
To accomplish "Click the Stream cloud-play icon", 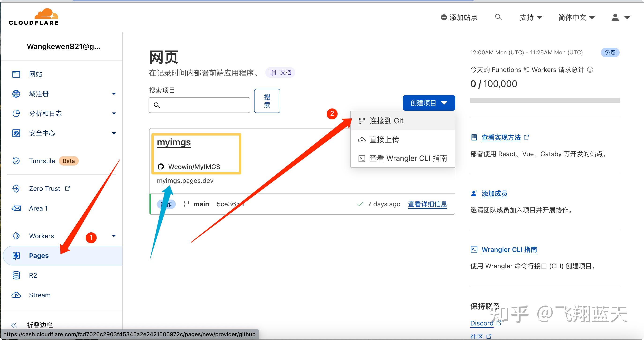I will click(x=16, y=295).
